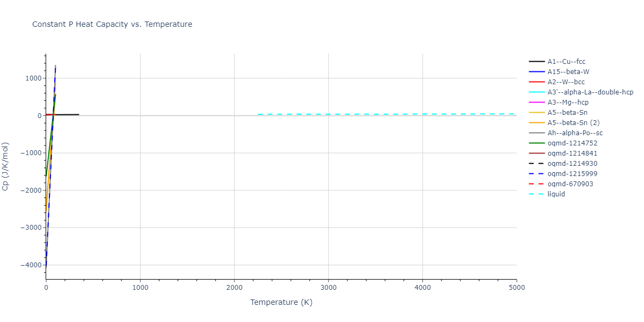Toggle the A1--Cu--fcc legend entry
644x322 pixels.
tap(566, 62)
